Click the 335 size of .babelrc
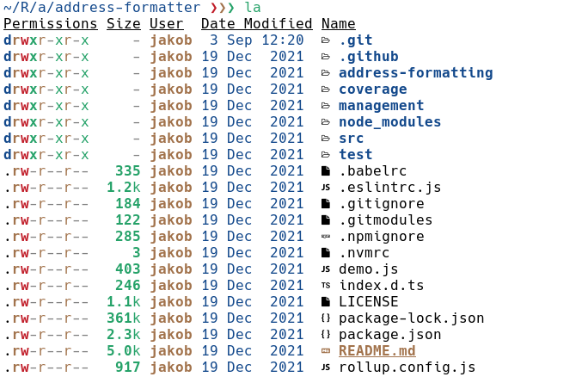Image resolution: width=588 pixels, height=377 pixels. pyautogui.click(x=127, y=171)
